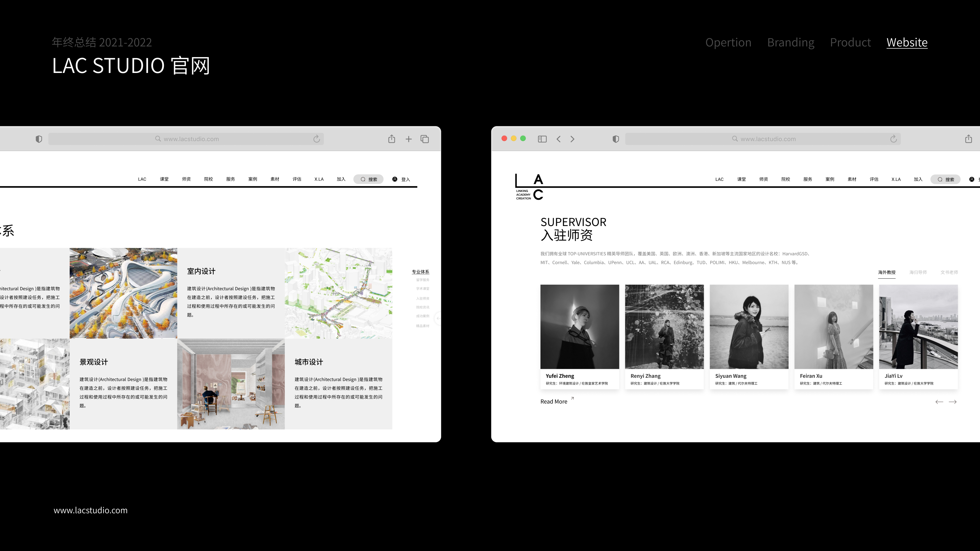Viewport: 980px width, 551px height.
Task: Click the Read More link
Action: pos(554,402)
